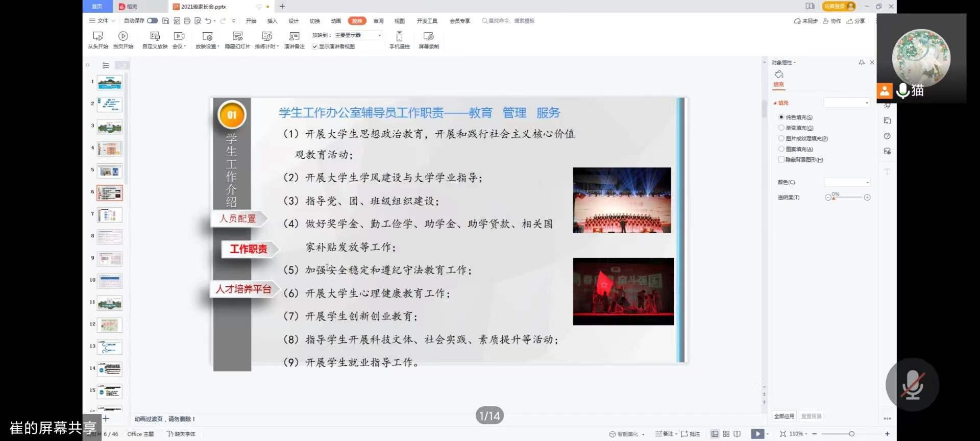Click the 当页开始 play icon

pyautogui.click(x=123, y=36)
